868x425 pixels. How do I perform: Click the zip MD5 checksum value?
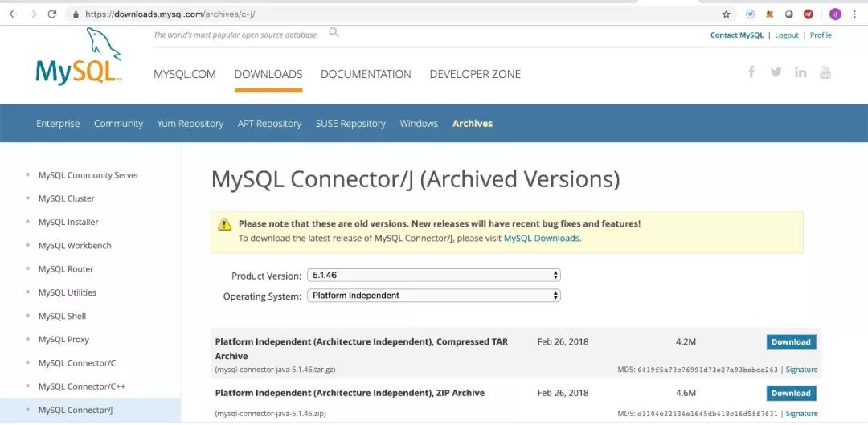click(x=707, y=414)
